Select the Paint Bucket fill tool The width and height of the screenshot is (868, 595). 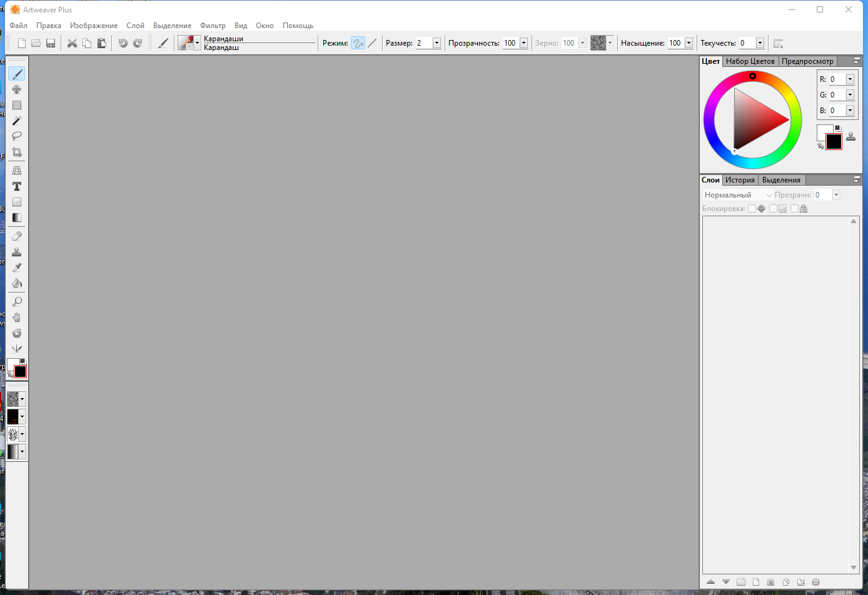pos(17,283)
